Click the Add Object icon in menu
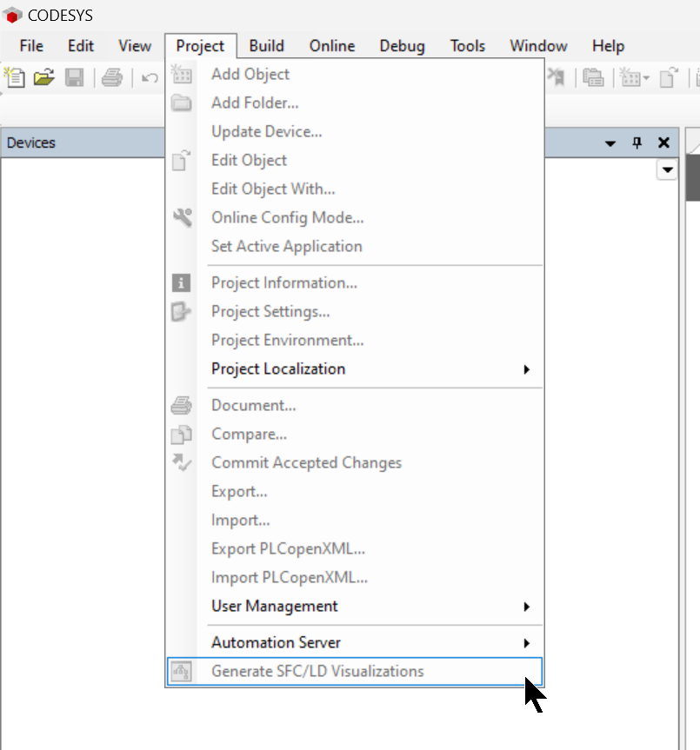 pyautogui.click(x=182, y=74)
